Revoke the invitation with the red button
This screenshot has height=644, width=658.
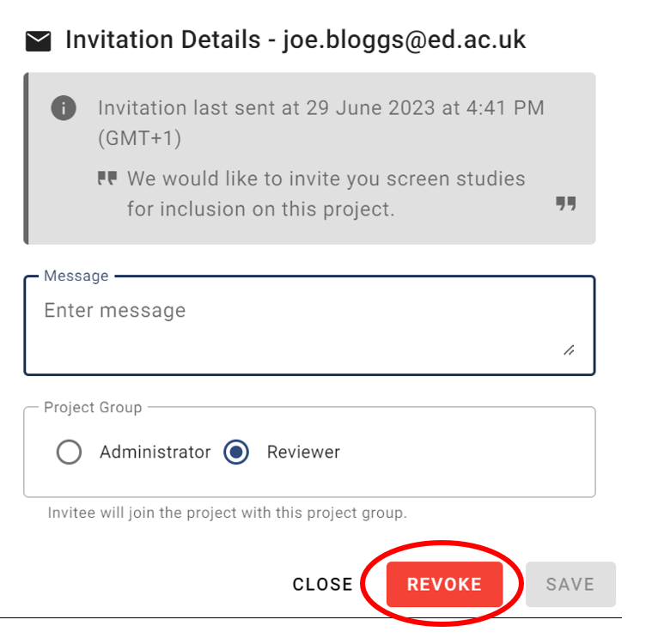(444, 584)
